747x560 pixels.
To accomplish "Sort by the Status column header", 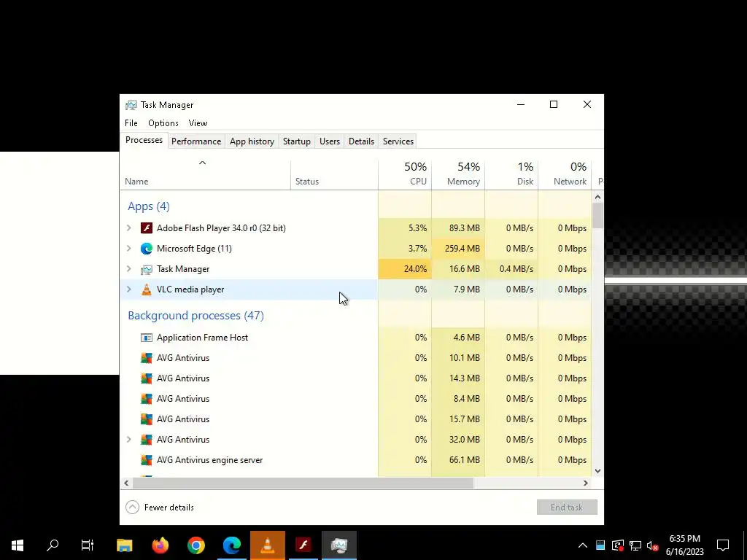I will coord(334,174).
